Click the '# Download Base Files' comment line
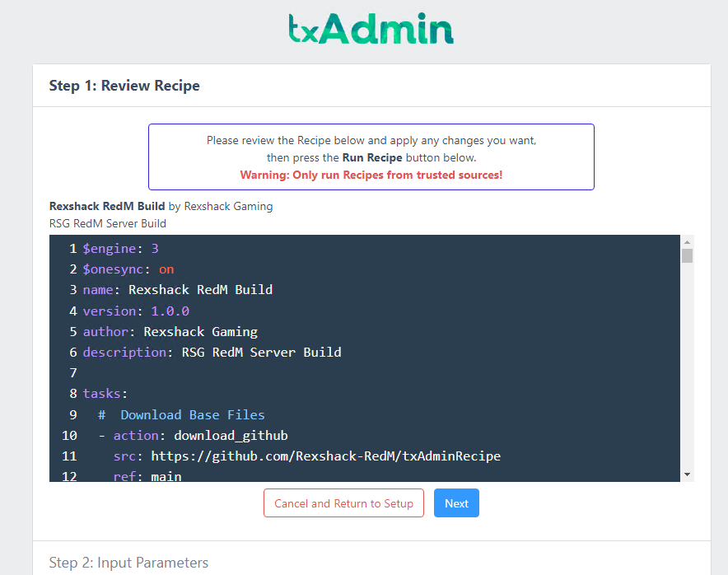Screen dimensions: 728x575 pos(181,414)
